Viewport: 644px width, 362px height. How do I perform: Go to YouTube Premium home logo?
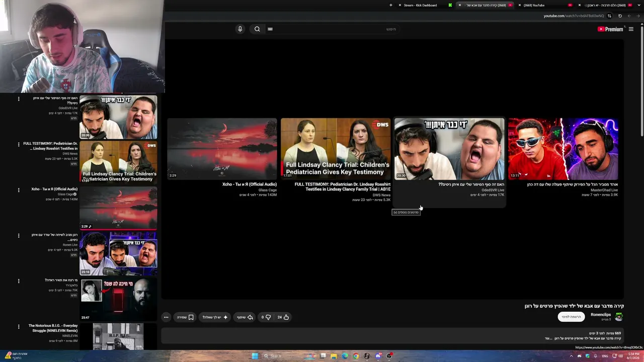(610, 29)
